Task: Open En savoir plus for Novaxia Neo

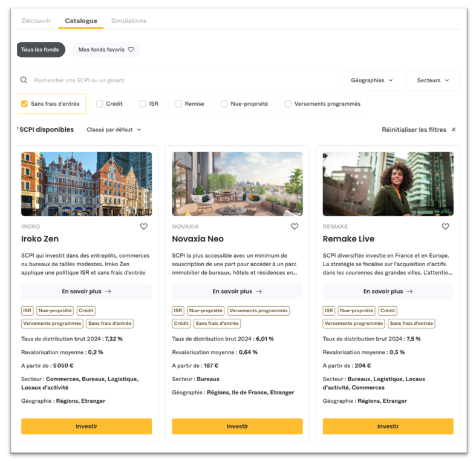Action: click(237, 291)
